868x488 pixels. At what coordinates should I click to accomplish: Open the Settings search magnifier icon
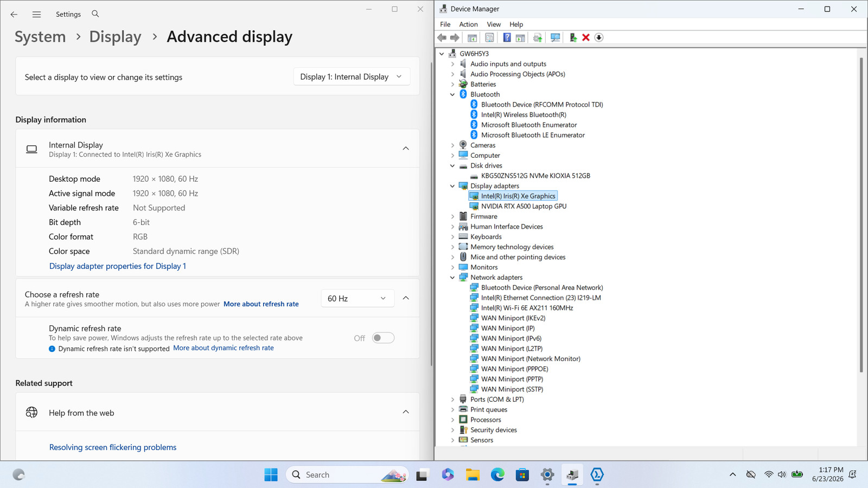coord(95,14)
